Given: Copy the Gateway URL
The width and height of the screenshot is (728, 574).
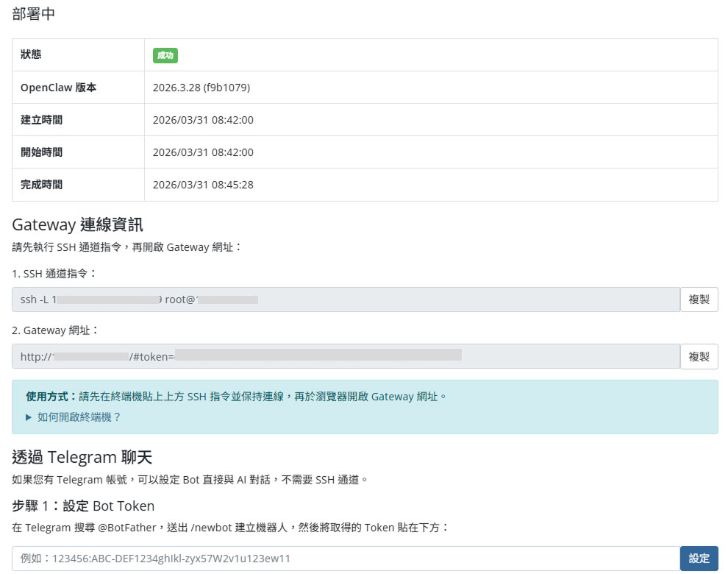Looking at the screenshot, I should [x=699, y=356].
